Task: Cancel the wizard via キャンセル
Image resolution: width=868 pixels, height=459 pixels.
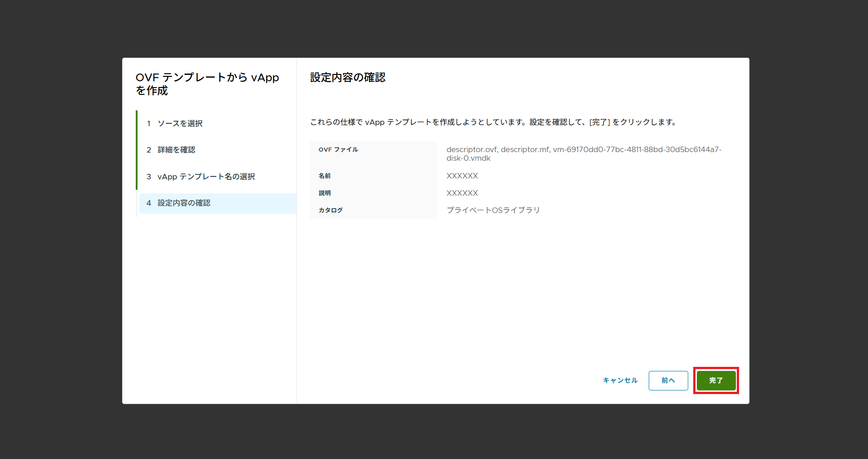Action: click(620, 380)
